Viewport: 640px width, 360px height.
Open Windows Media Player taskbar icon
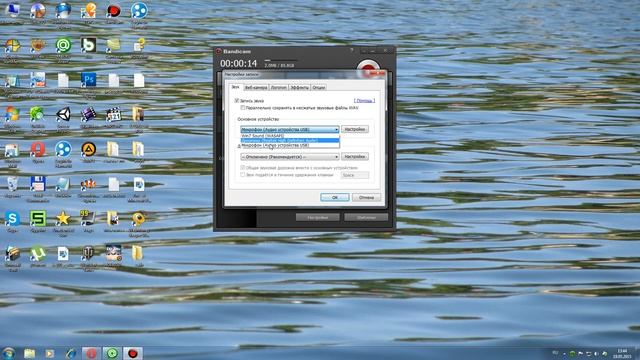coord(50,353)
